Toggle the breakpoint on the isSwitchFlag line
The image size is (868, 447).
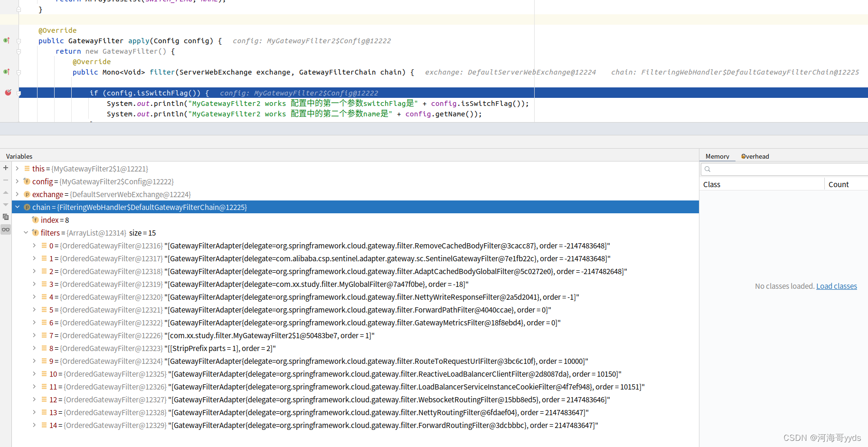coord(8,93)
